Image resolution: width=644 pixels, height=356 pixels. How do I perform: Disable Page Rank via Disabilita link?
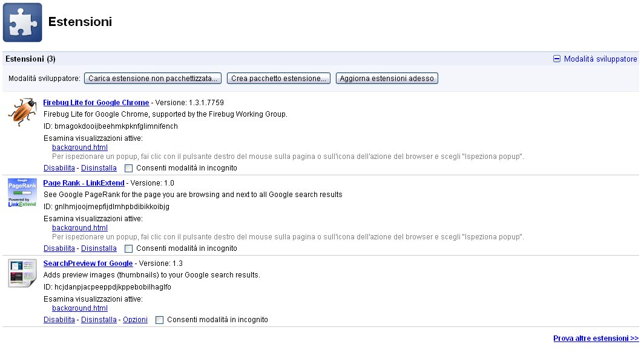[x=59, y=248]
